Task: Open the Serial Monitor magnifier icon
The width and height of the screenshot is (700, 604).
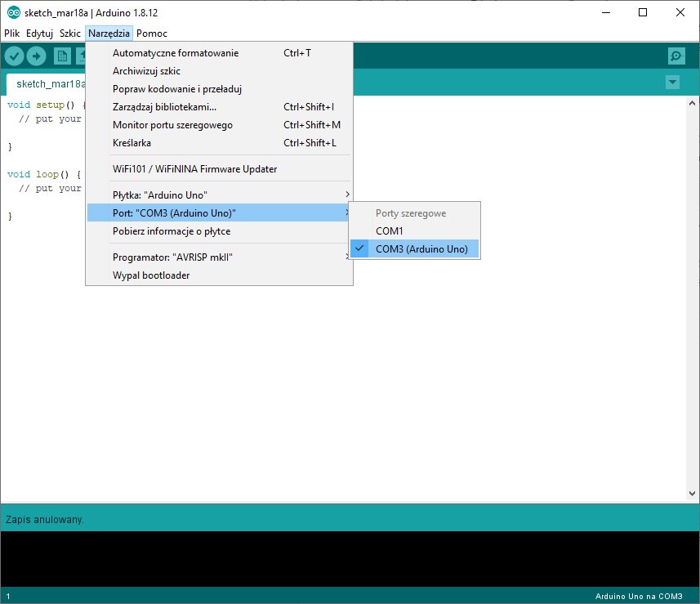Action: tap(676, 56)
